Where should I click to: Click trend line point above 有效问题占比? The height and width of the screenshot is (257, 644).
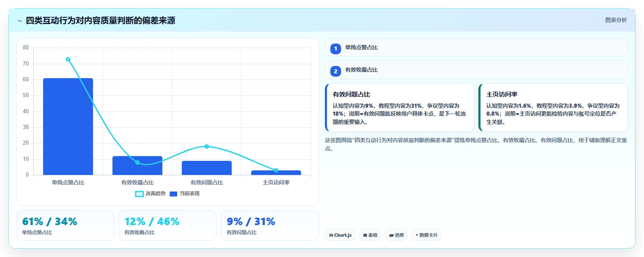point(207,146)
